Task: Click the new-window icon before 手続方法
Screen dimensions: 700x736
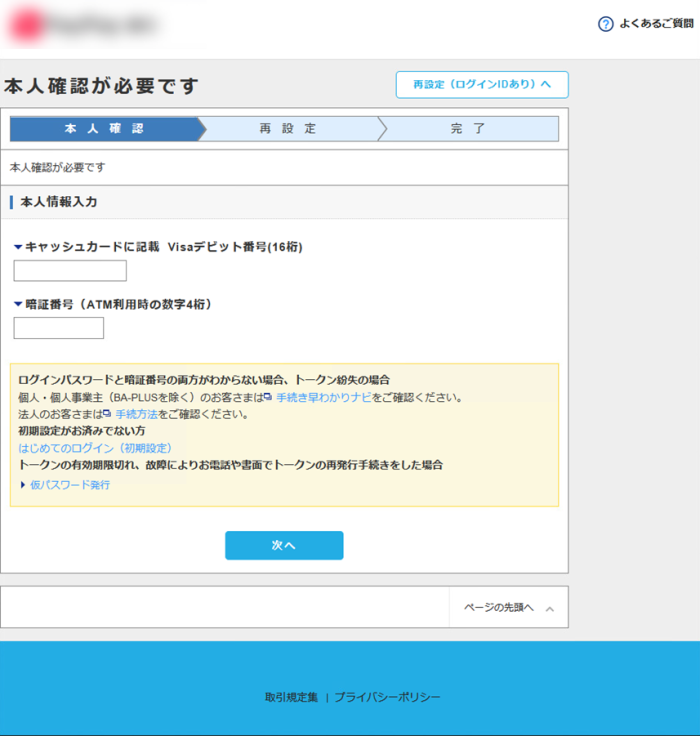Action: (x=106, y=414)
